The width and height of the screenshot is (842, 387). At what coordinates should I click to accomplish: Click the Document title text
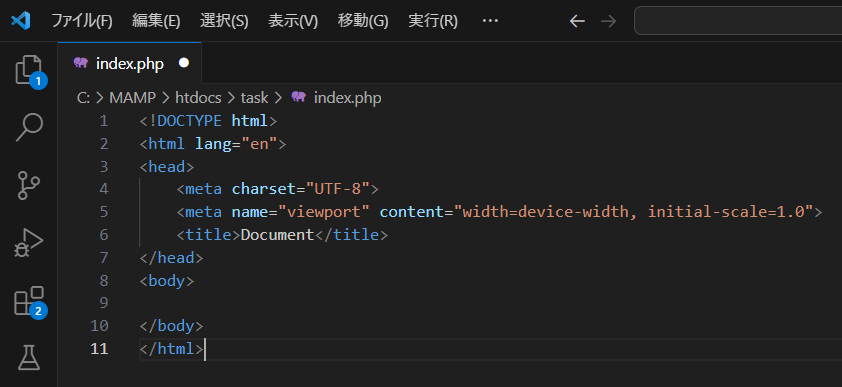tap(277, 235)
